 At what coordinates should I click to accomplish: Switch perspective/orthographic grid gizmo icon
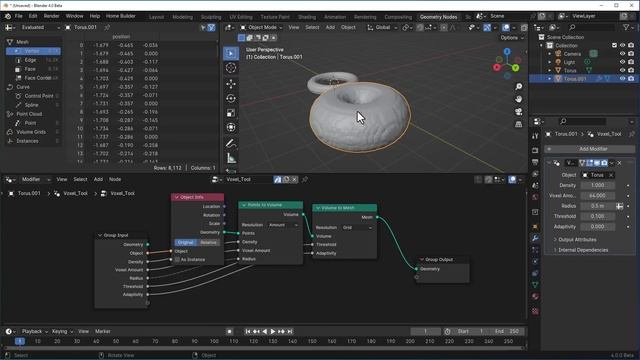point(518,124)
